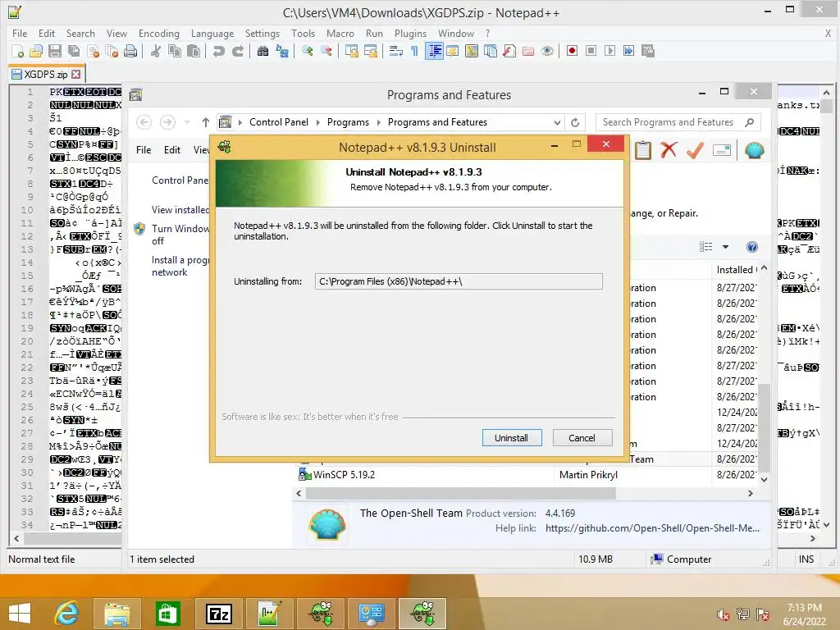840x630 pixels.
Task: Click the Uninstalling from path field
Action: pos(459,281)
